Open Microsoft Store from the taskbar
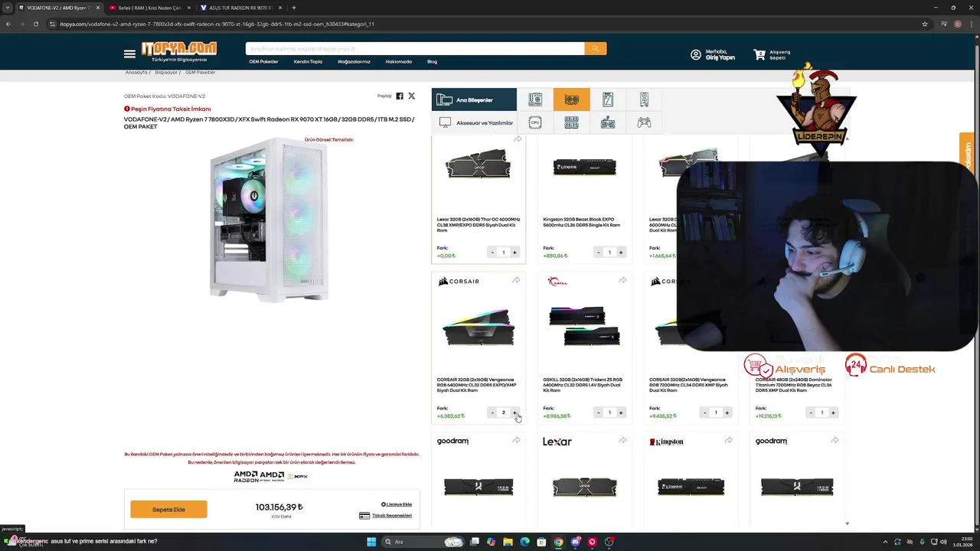 click(x=541, y=542)
